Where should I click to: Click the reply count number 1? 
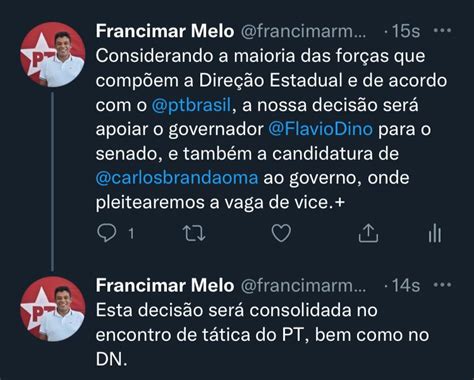point(132,233)
